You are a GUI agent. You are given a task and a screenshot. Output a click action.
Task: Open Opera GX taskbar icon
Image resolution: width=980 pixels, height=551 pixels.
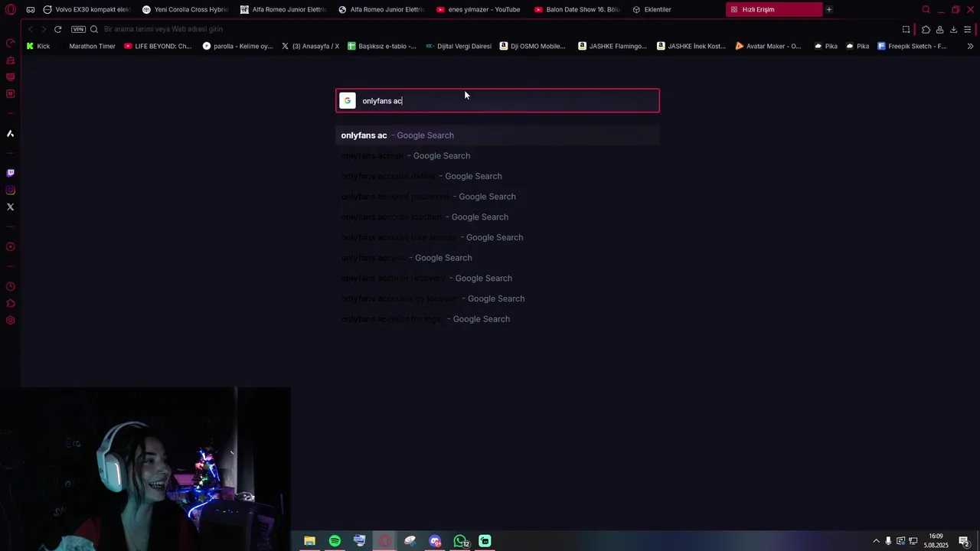(x=385, y=541)
